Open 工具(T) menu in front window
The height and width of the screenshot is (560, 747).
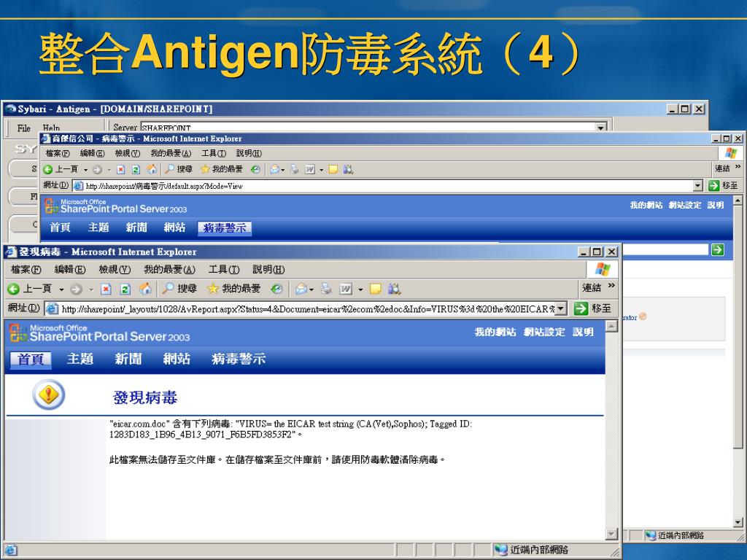click(x=224, y=270)
